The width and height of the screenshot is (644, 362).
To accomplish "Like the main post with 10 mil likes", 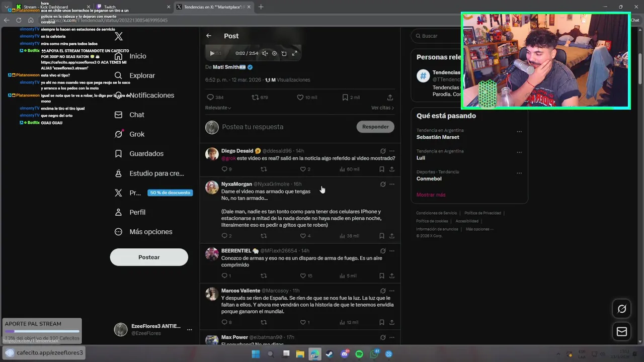I will point(307,98).
